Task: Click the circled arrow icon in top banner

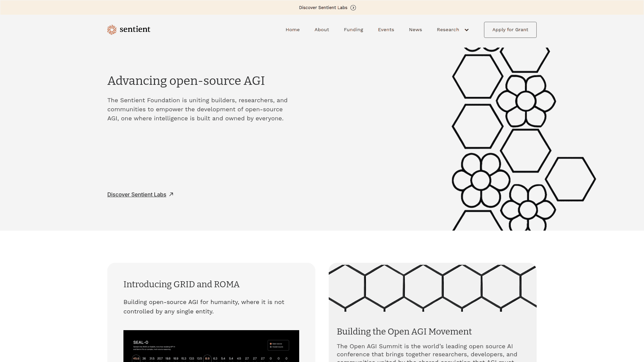Action: pyautogui.click(x=353, y=8)
